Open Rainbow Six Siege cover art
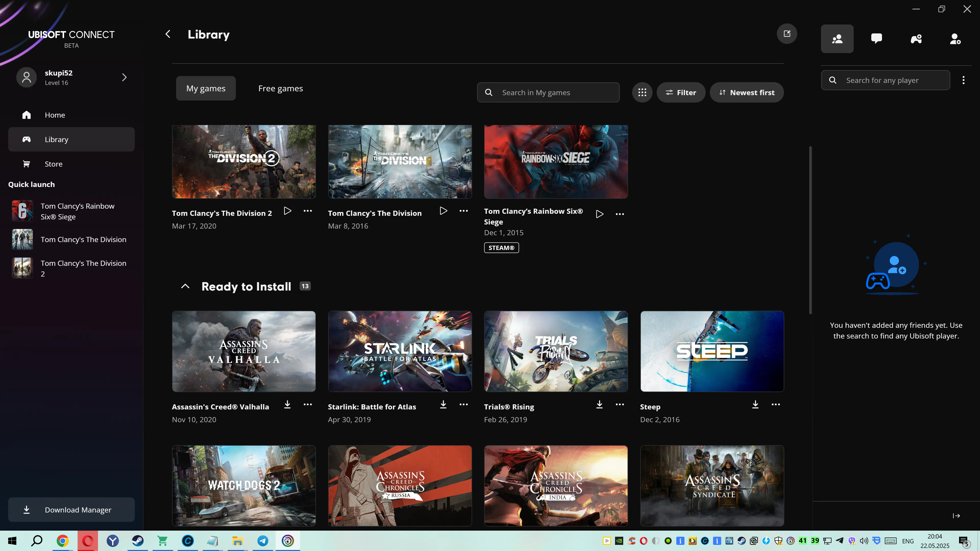 point(556,162)
